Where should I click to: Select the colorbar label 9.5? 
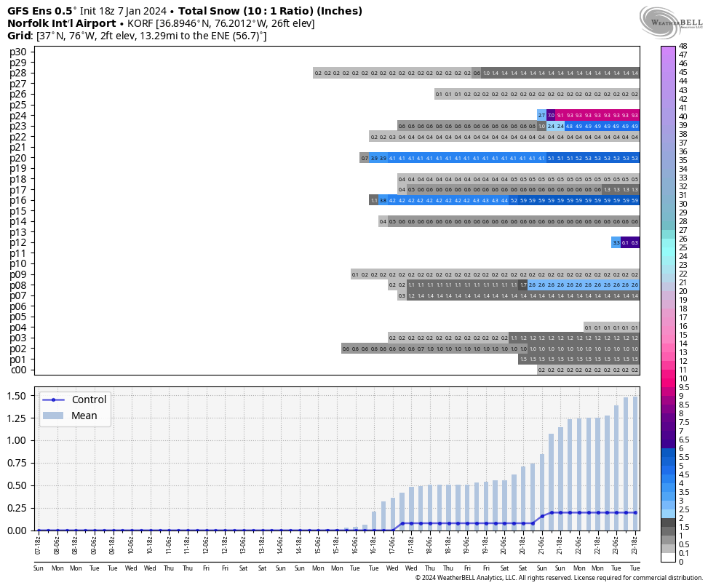tap(684, 387)
